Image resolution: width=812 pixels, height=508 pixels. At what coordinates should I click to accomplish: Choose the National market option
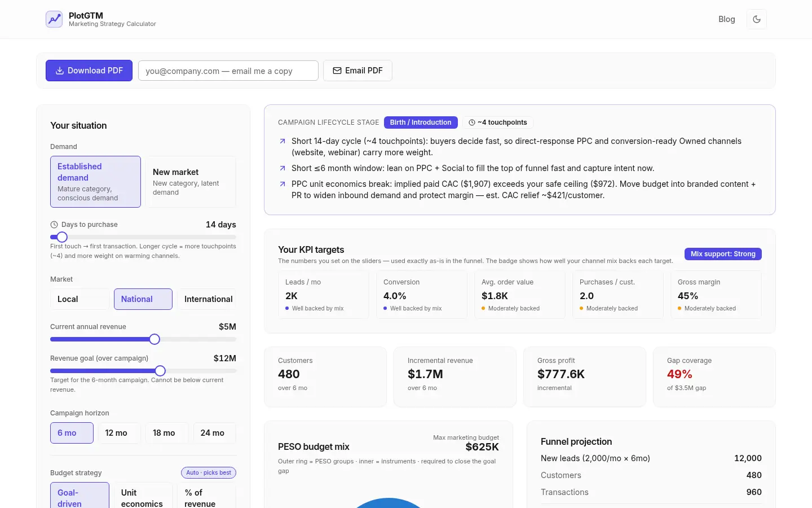point(143,299)
